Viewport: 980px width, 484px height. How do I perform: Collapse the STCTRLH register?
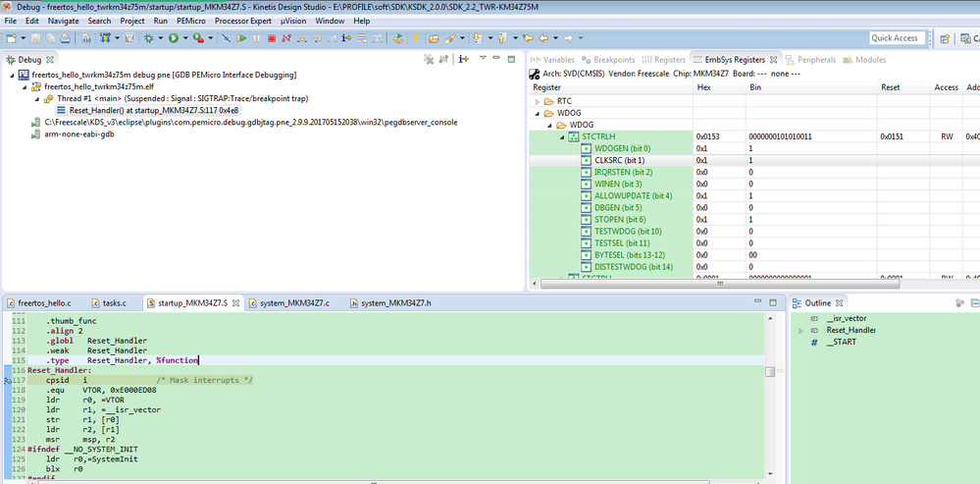[x=561, y=136]
